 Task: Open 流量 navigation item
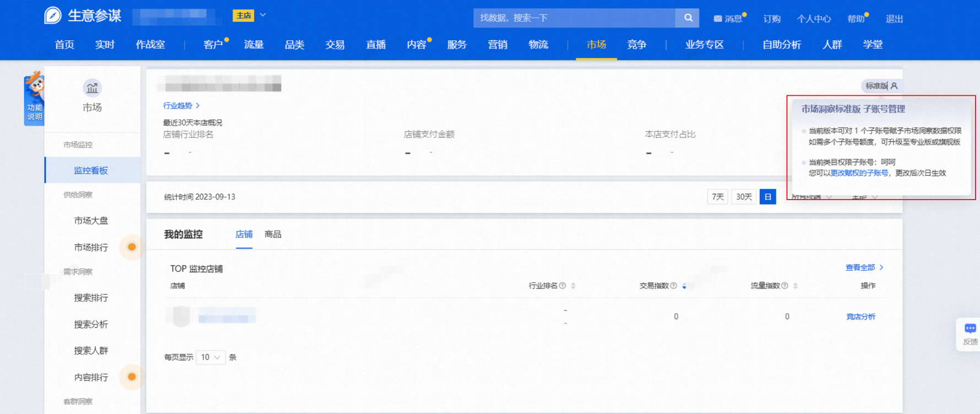pos(254,45)
